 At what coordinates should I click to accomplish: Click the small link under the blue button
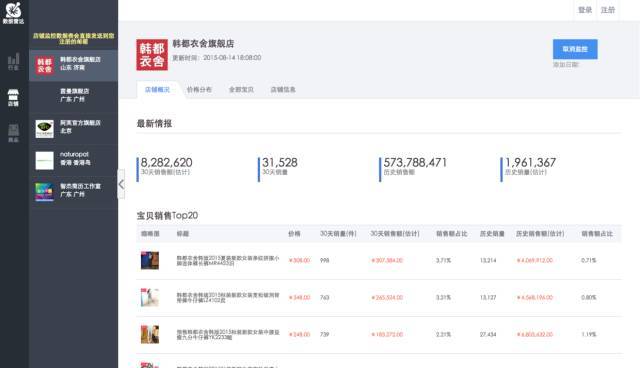point(566,64)
